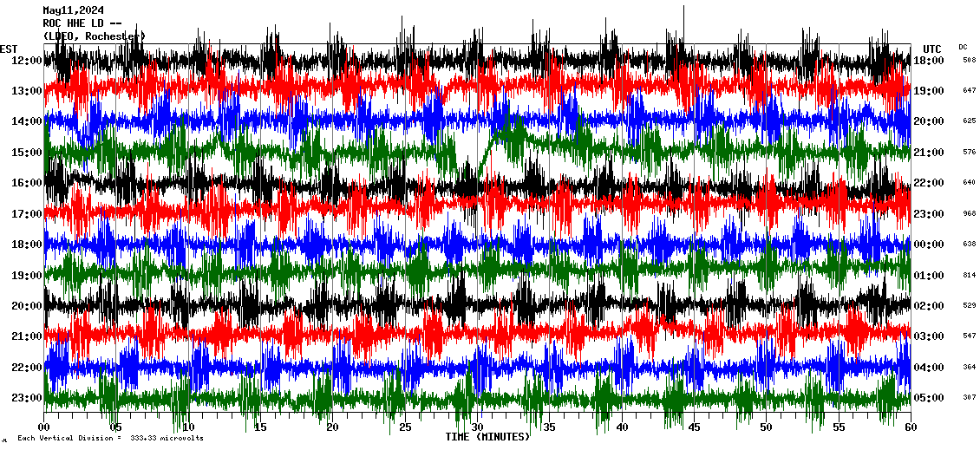Click the (LDEO, Rochester) subtitle text
This screenshot has height=450, width=980.
click(x=94, y=36)
